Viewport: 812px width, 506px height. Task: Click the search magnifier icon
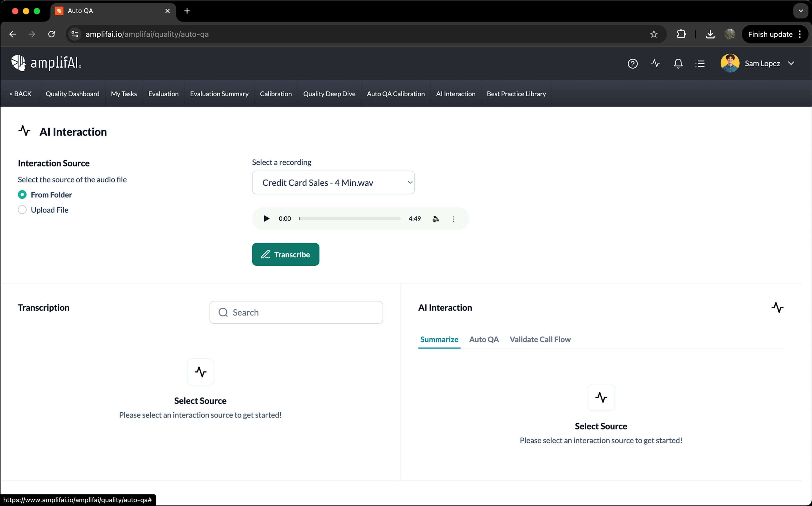(223, 312)
